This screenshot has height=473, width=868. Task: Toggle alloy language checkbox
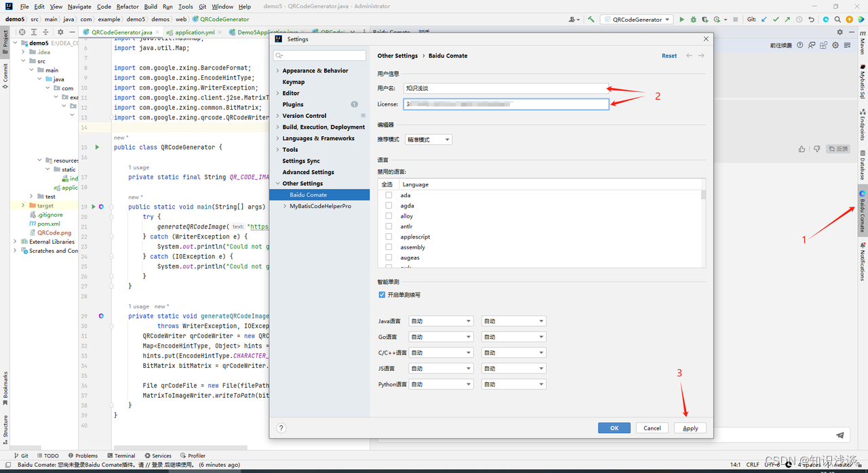tap(389, 216)
